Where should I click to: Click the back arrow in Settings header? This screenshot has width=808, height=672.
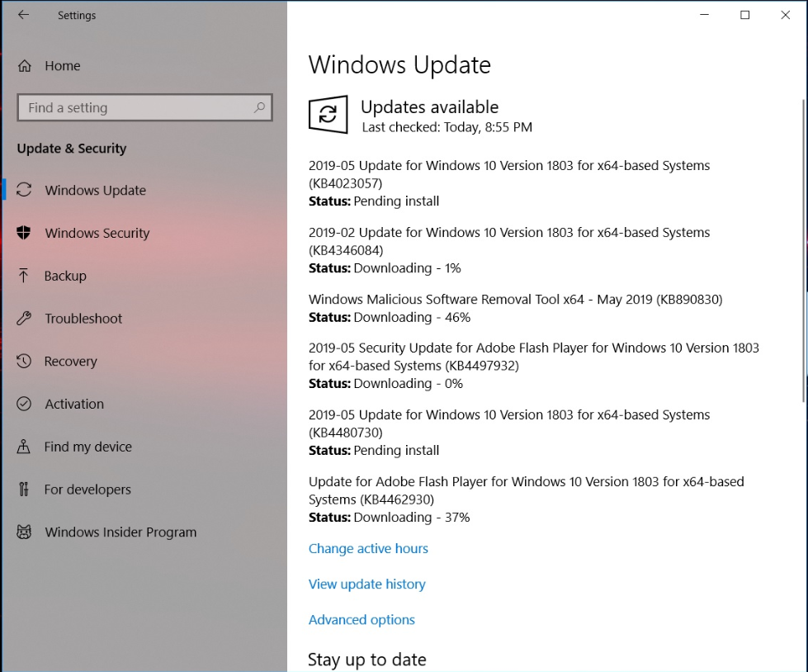(x=23, y=15)
